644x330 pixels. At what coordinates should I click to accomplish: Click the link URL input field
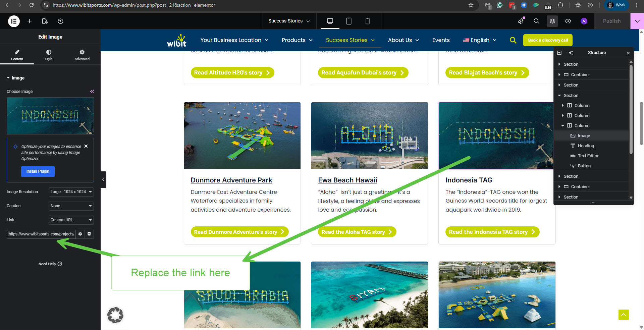41,234
